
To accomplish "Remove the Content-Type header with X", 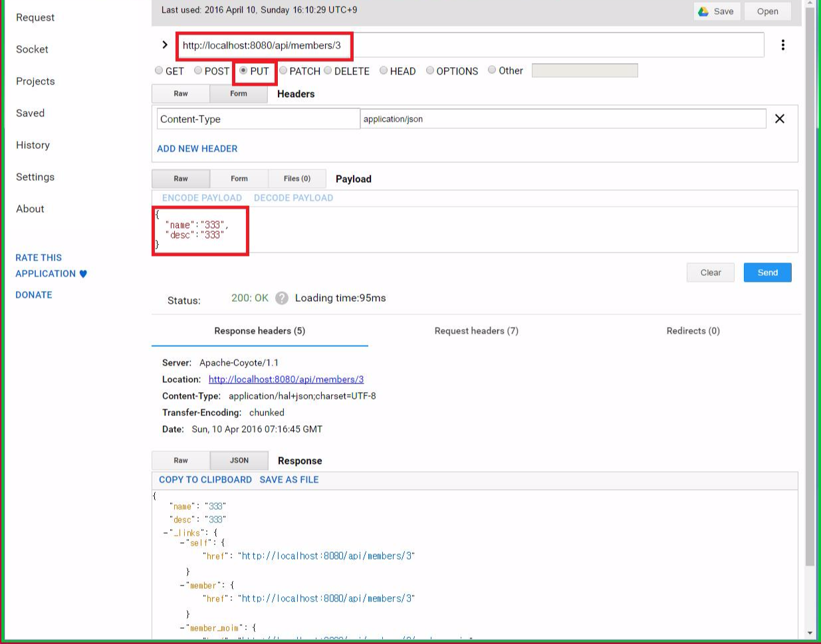I will tap(780, 118).
